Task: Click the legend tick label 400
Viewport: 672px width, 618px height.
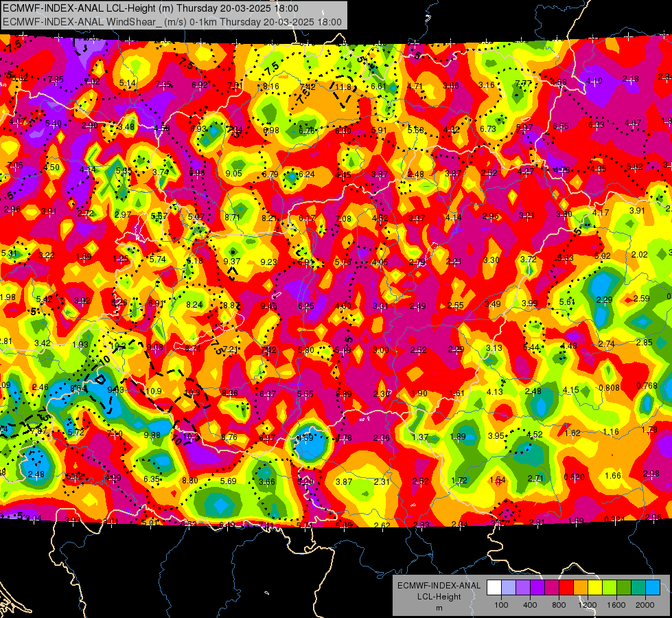Action: pos(530,605)
